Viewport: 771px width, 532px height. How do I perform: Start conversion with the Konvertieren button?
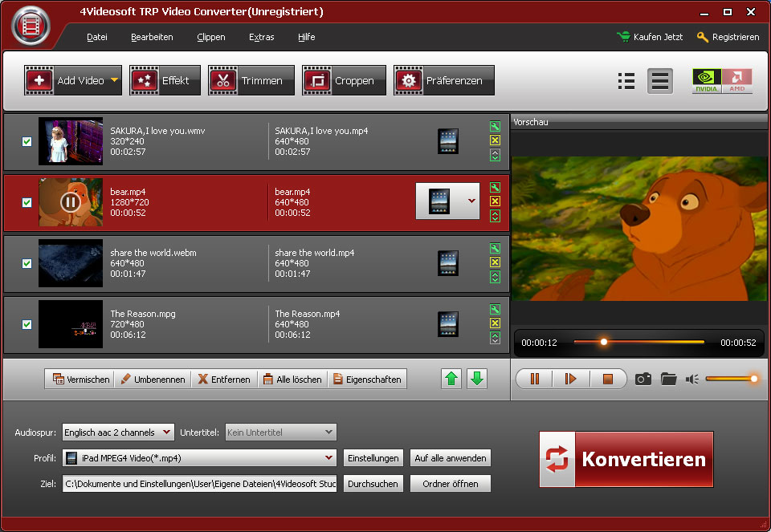[626, 459]
